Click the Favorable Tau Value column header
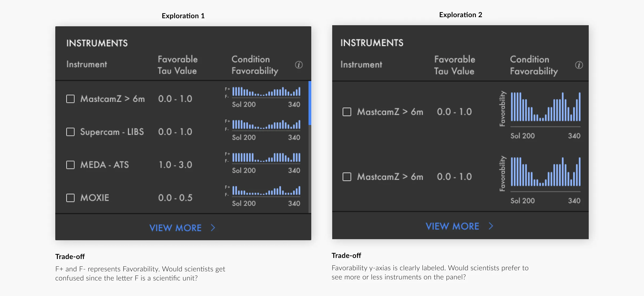 tap(177, 65)
